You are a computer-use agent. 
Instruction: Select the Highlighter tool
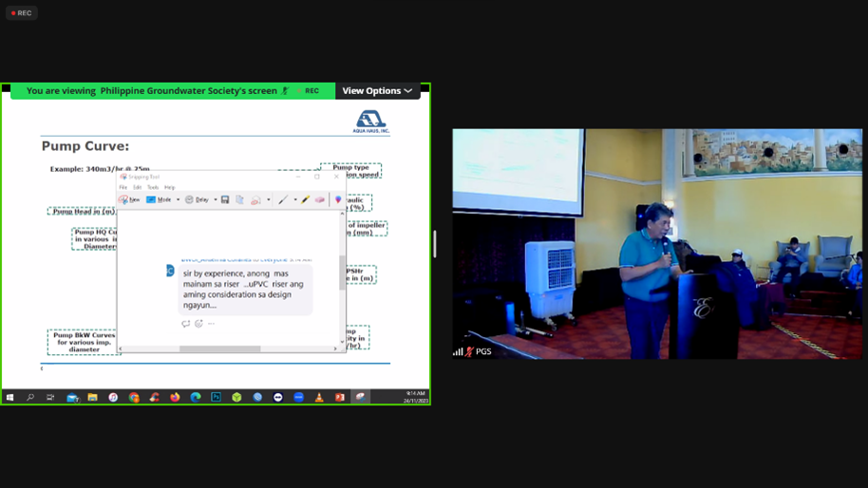[305, 200]
